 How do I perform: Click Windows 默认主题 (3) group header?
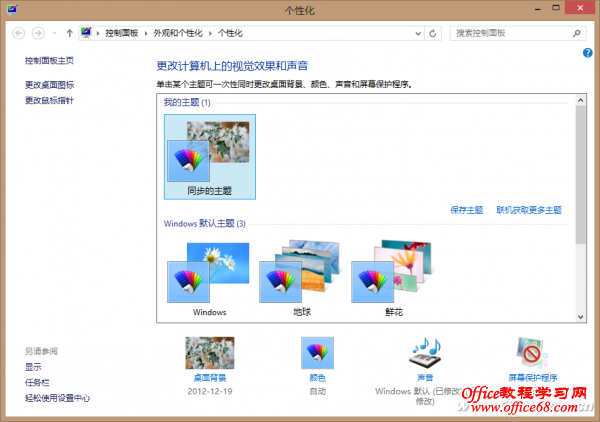(x=205, y=223)
